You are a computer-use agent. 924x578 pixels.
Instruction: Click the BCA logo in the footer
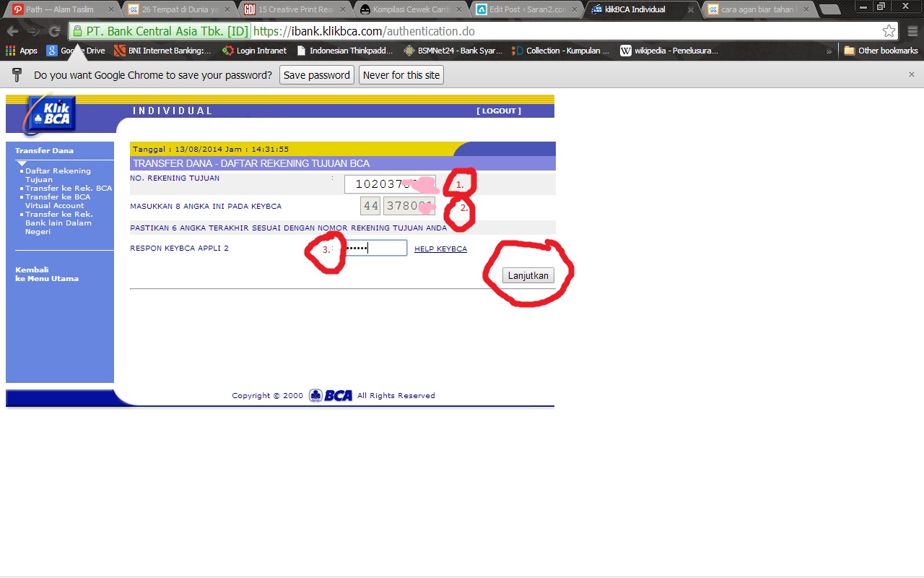[331, 395]
